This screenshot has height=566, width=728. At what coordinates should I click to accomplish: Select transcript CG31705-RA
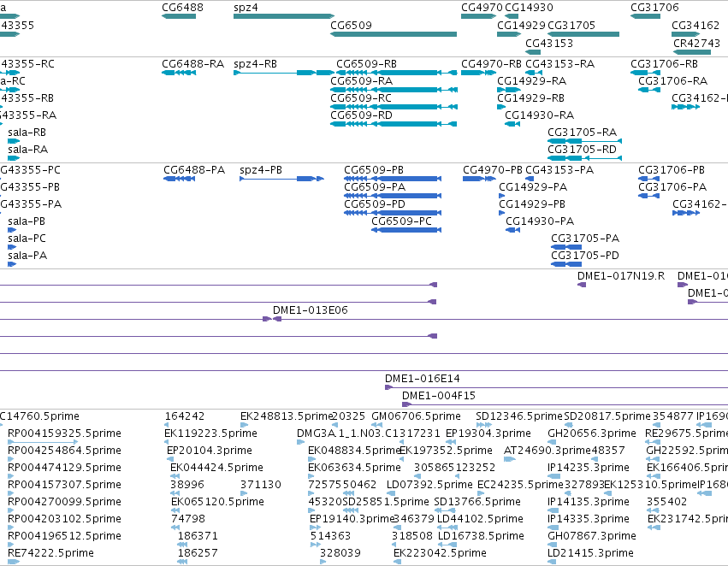pyautogui.click(x=583, y=133)
